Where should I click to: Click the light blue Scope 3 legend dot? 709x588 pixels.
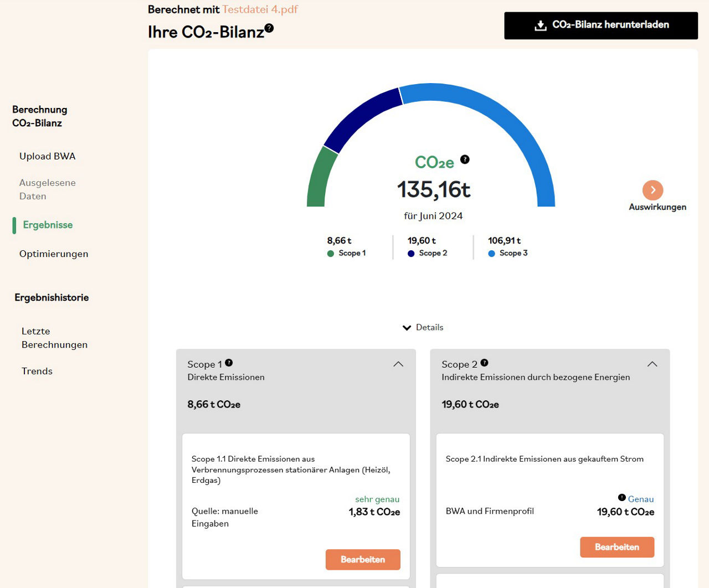point(491,254)
